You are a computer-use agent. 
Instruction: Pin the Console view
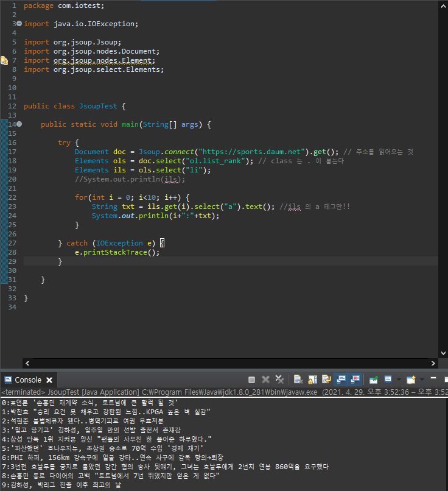coord(374,380)
